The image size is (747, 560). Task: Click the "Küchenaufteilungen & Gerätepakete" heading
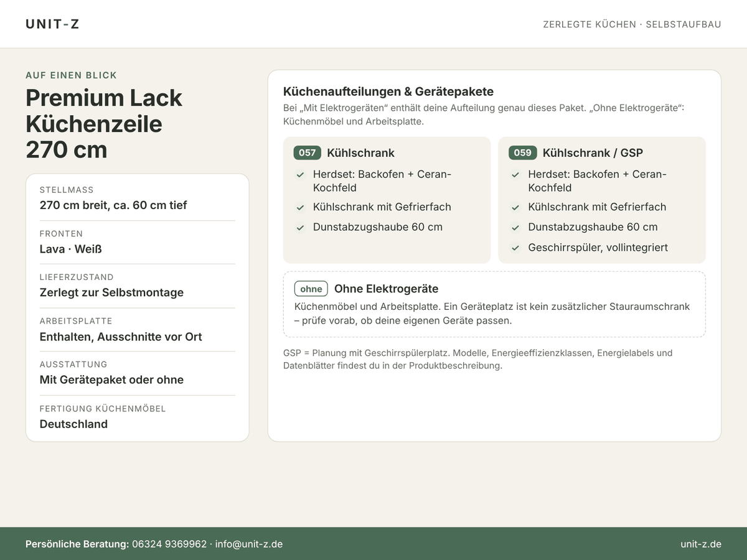[388, 91]
